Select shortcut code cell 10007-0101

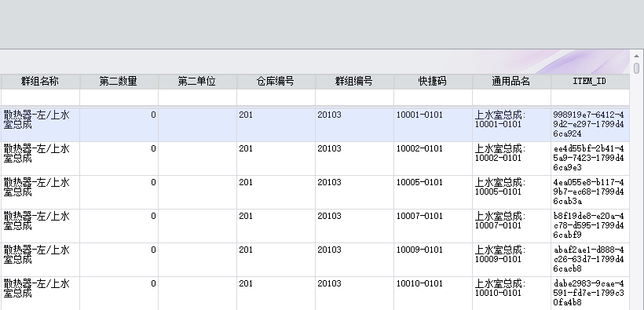433,226
